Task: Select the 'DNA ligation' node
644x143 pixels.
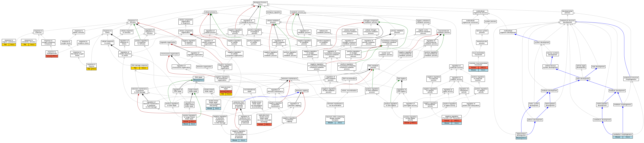Action: coord(401,79)
